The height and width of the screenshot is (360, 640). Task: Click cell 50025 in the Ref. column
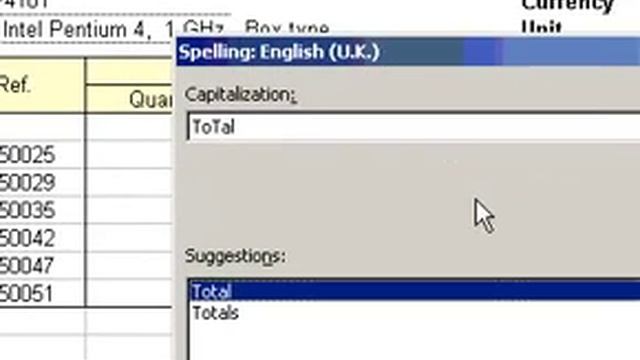coord(42,155)
